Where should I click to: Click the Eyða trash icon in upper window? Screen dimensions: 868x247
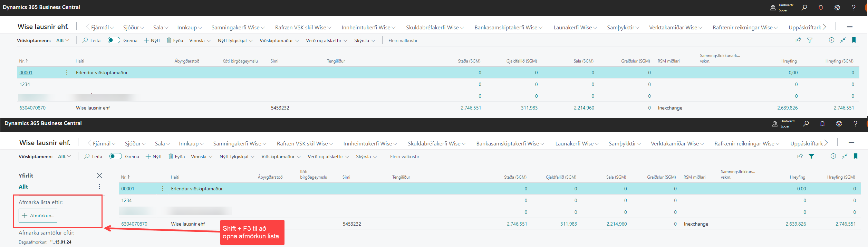pyautogui.click(x=169, y=40)
